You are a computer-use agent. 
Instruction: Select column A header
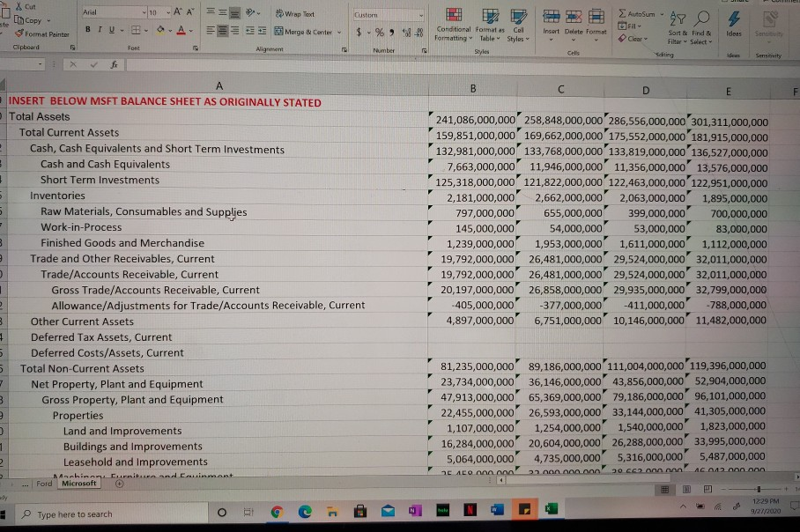[x=219, y=86]
